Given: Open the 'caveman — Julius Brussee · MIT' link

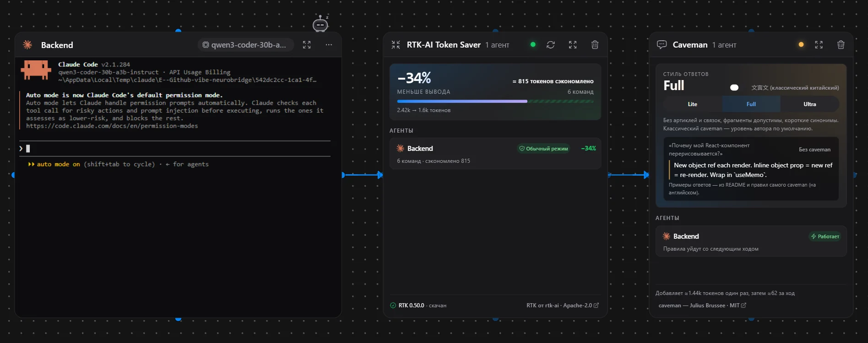Looking at the screenshot, I should 702,305.
